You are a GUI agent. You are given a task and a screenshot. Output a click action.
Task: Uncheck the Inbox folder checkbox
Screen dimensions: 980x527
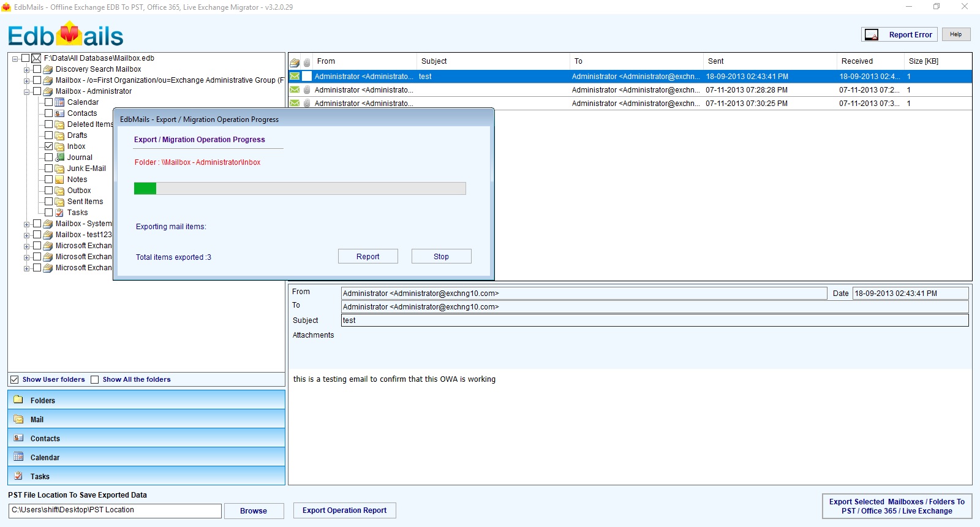[x=49, y=146]
